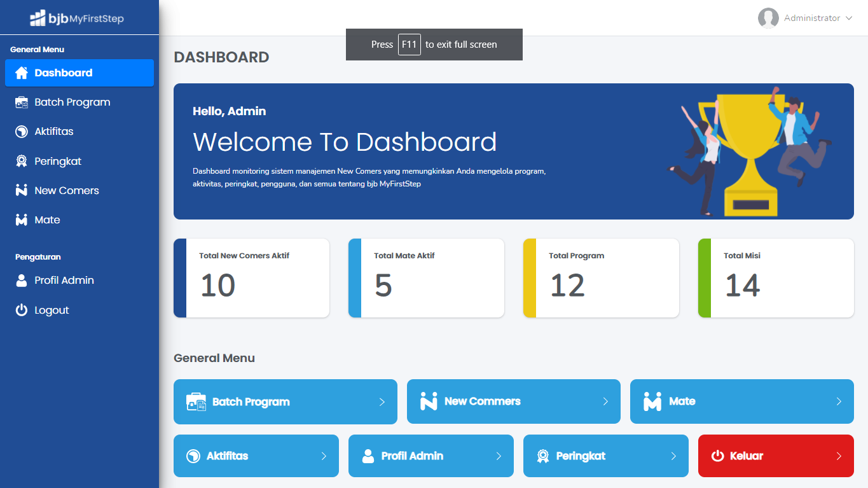
Task: Click the Mate M icon in sidebar
Action: (22, 220)
